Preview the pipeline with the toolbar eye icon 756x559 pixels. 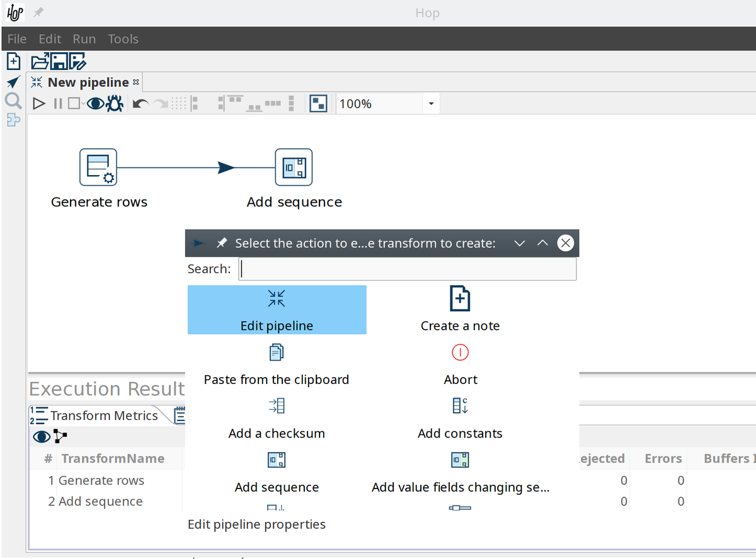click(x=95, y=104)
